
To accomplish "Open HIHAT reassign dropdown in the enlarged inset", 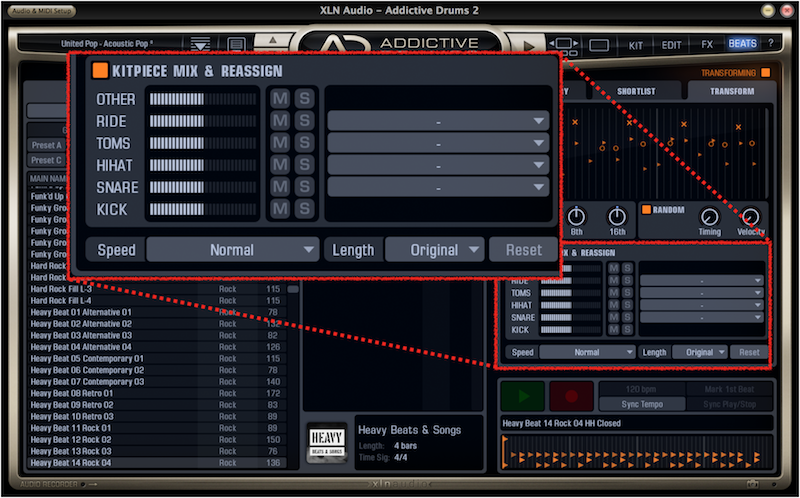I will pos(438,165).
